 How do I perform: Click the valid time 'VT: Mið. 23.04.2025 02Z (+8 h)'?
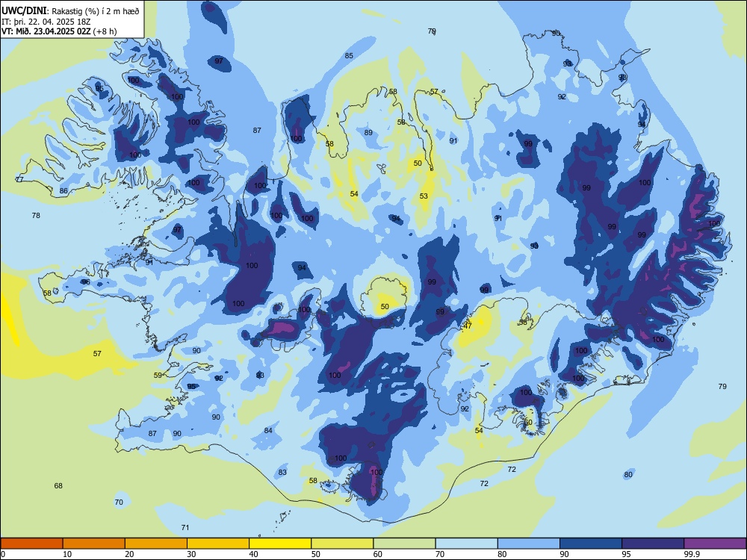(59, 31)
